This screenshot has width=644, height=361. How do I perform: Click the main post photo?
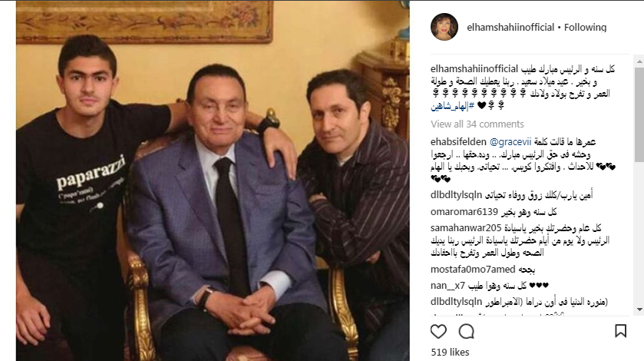pyautogui.click(x=213, y=180)
